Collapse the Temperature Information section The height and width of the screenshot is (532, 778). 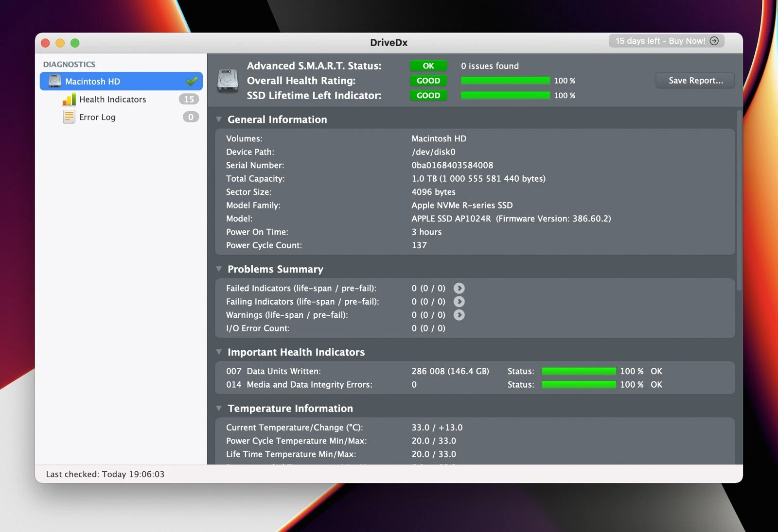point(219,409)
